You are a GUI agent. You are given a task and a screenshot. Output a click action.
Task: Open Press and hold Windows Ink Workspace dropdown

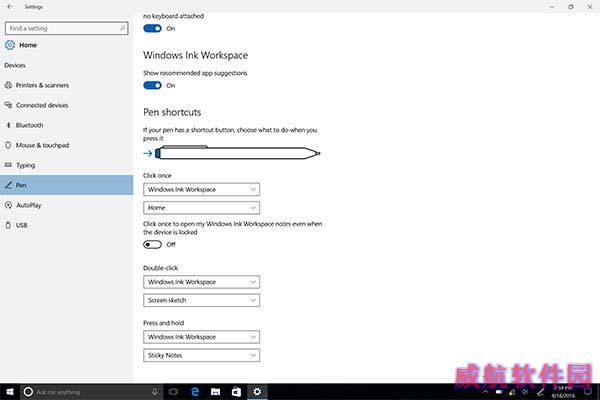201,337
